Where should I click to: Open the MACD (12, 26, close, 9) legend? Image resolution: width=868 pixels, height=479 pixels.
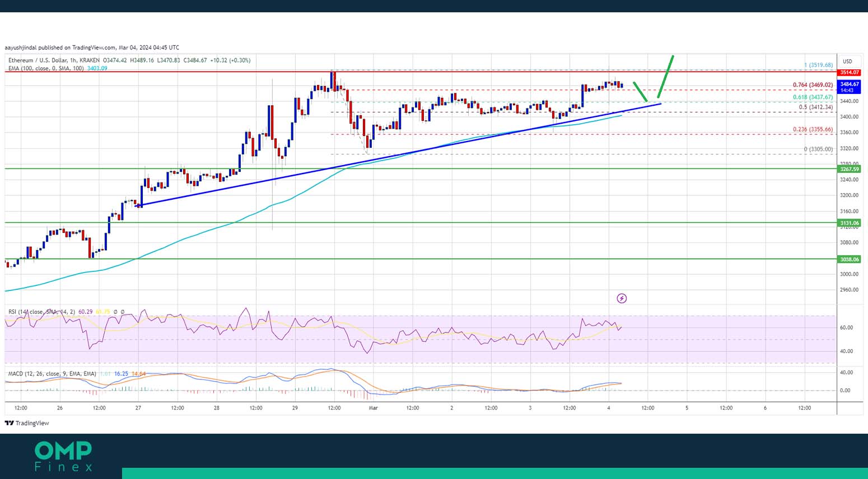(52, 374)
